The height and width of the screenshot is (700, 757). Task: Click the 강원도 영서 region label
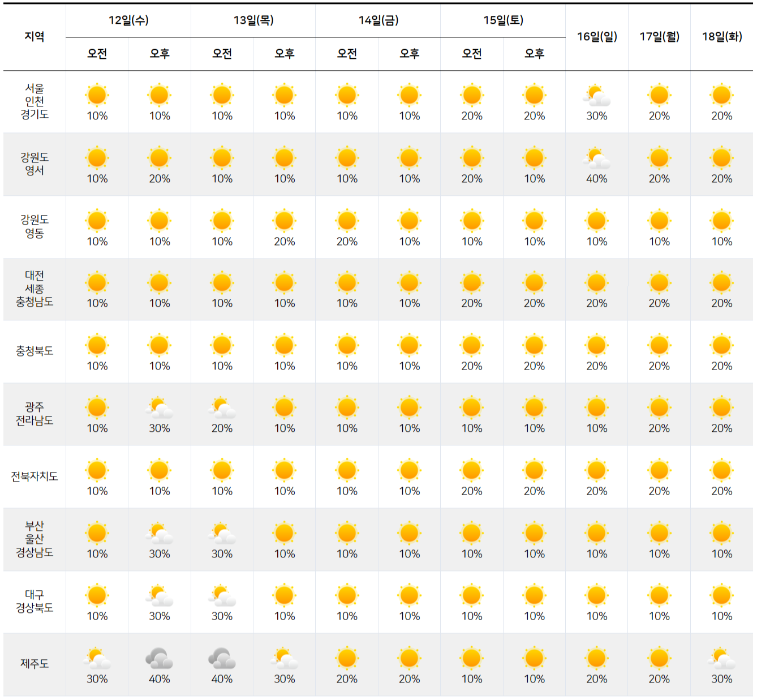(x=35, y=164)
